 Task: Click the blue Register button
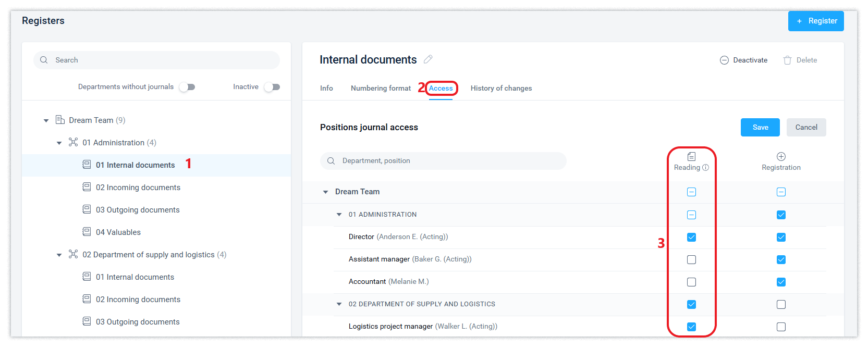click(815, 21)
